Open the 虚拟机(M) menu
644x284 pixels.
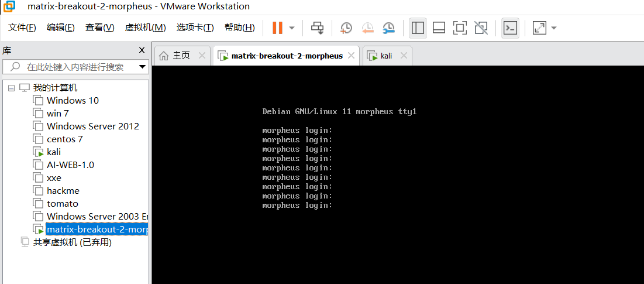[x=145, y=28]
